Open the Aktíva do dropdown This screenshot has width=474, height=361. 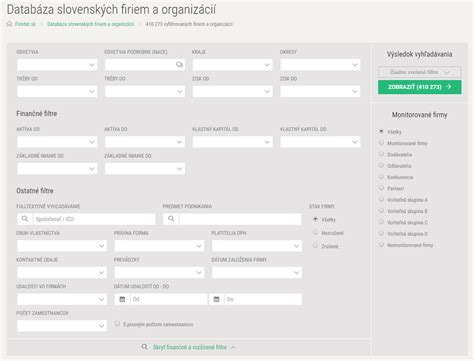pyautogui.click(x=145, y=142)
